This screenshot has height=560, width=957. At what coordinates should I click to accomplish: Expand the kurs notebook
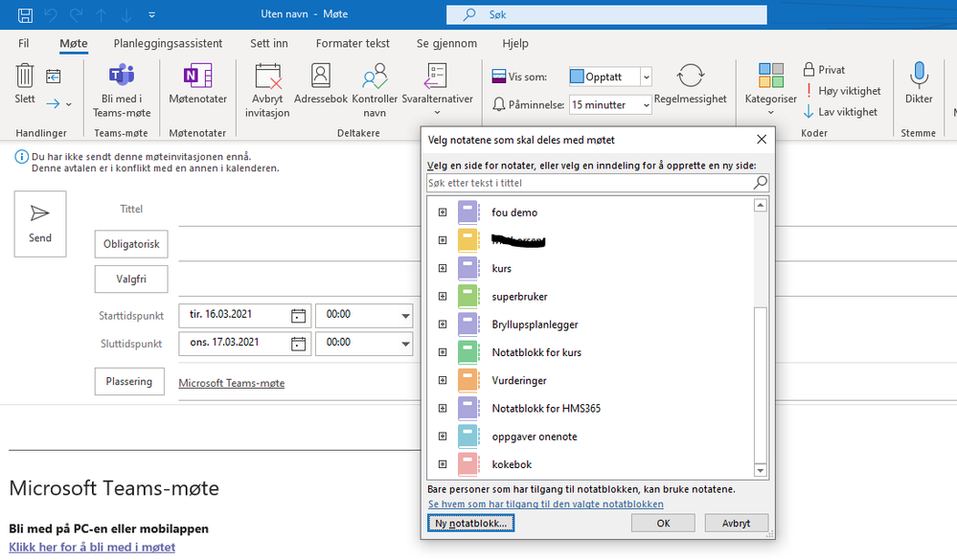[443, 268]
